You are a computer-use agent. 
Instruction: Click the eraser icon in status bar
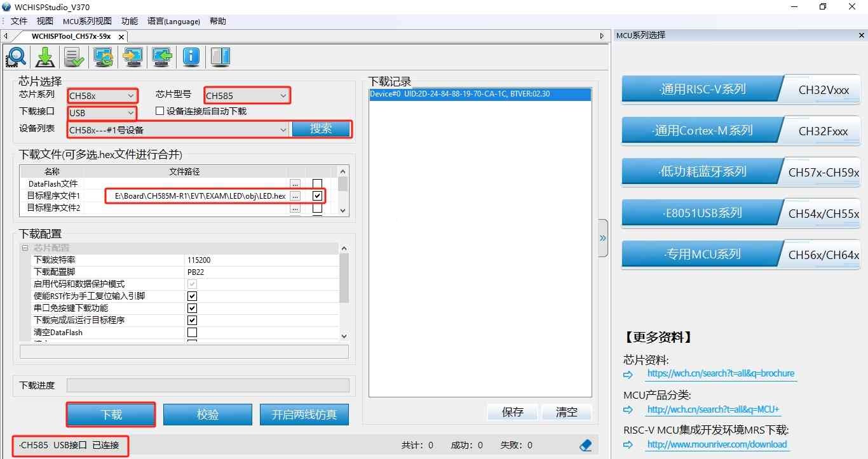(586, 445)
